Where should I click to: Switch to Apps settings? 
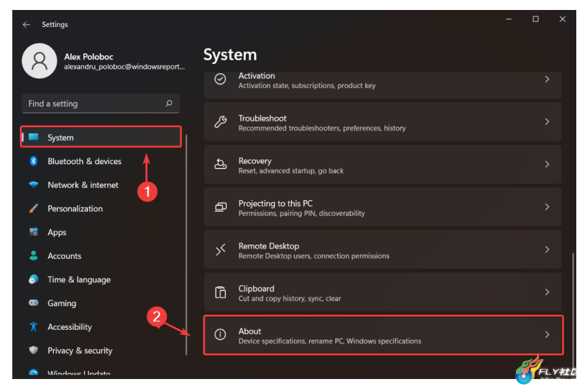click(101, 232)
